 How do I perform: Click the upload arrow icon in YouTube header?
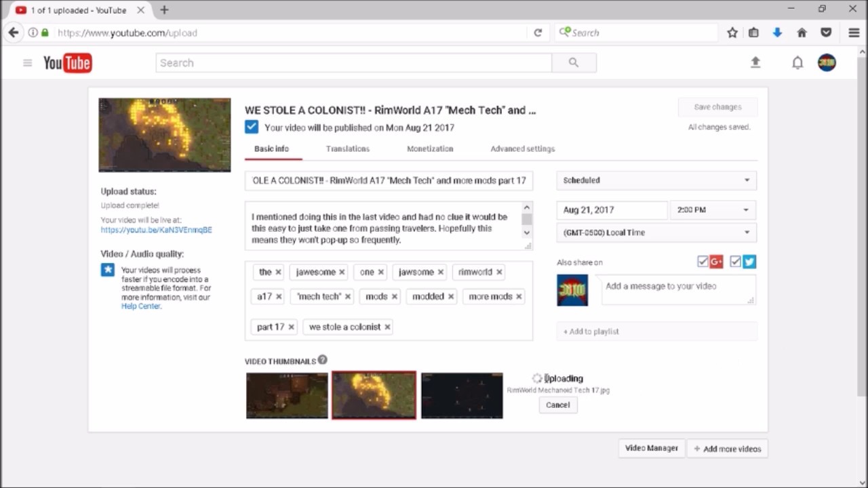click(755, 62)
